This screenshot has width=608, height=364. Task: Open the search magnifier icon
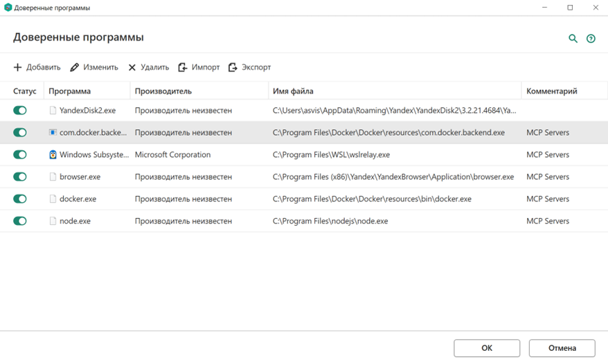[x=573, y=38]
